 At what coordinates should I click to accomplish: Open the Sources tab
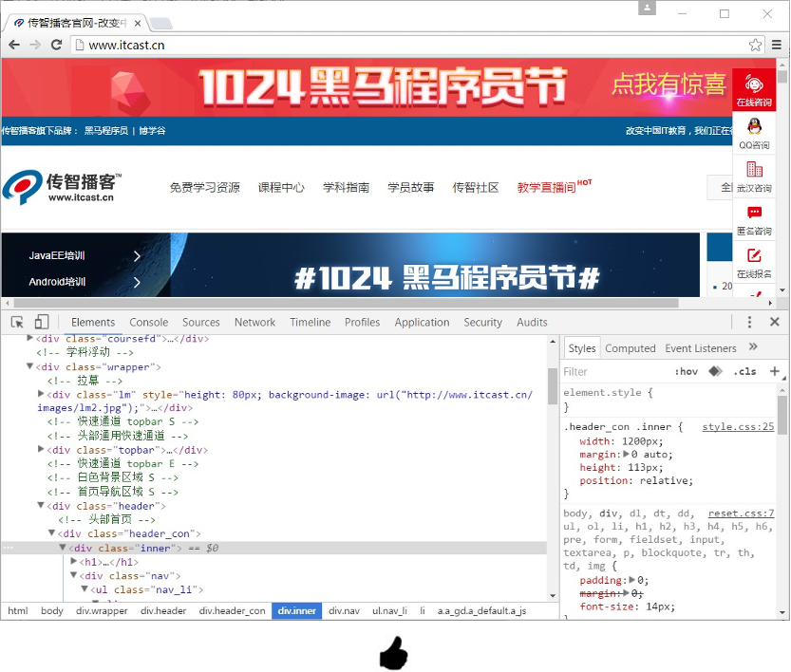tap(200, 322)
